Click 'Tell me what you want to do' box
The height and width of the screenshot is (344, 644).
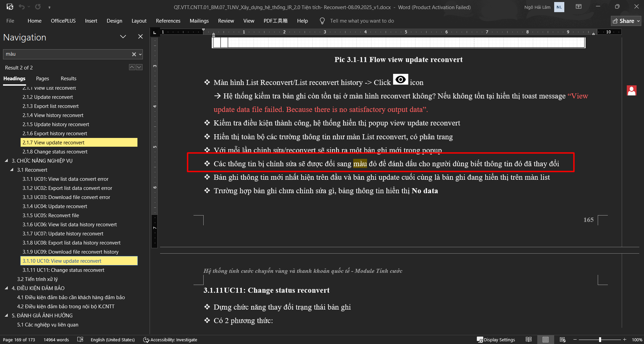pyautogui.click(x=362, y=21)
